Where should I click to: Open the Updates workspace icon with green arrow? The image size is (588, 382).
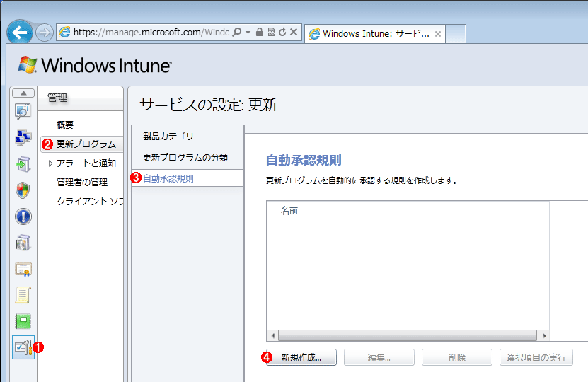coord(23,164)
